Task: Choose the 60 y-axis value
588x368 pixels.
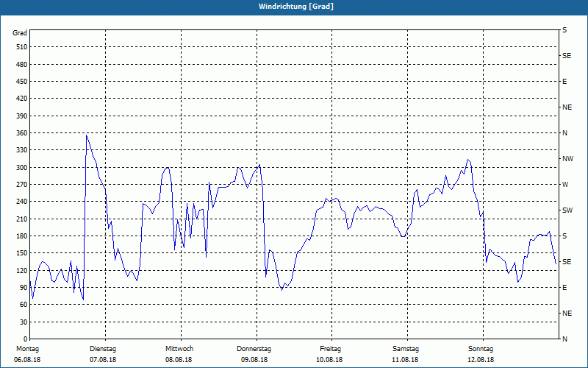Action: click(x=24, y=305)
